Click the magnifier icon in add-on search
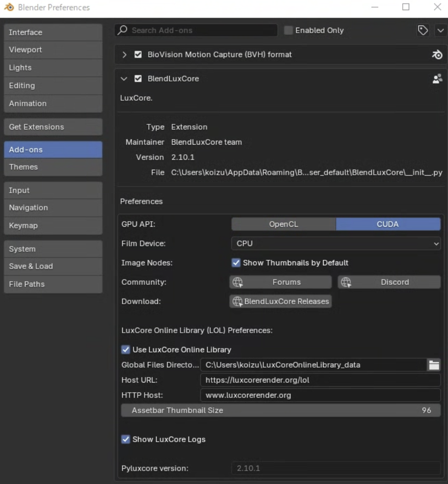This screenshot has width=448, height=484. (123, 30)
